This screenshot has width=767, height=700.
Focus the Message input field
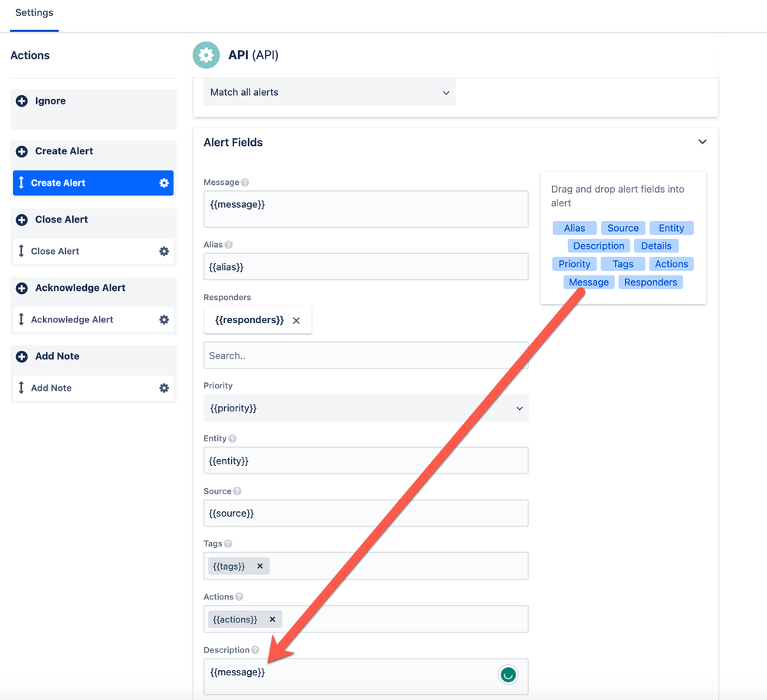point(366,210)
